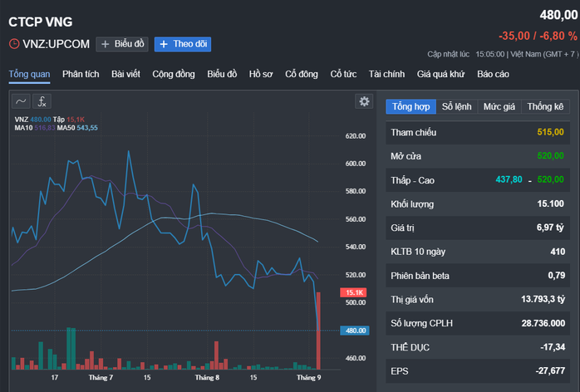Click the Tháng 8 date axis label
580x392 pixels.
tap(207, 378)
